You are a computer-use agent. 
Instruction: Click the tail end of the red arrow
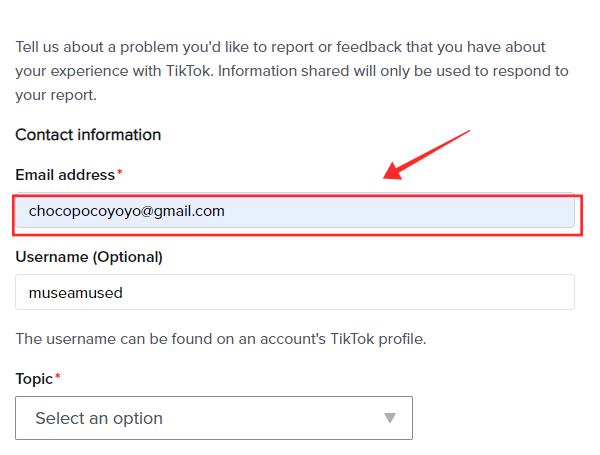point(468,131)
